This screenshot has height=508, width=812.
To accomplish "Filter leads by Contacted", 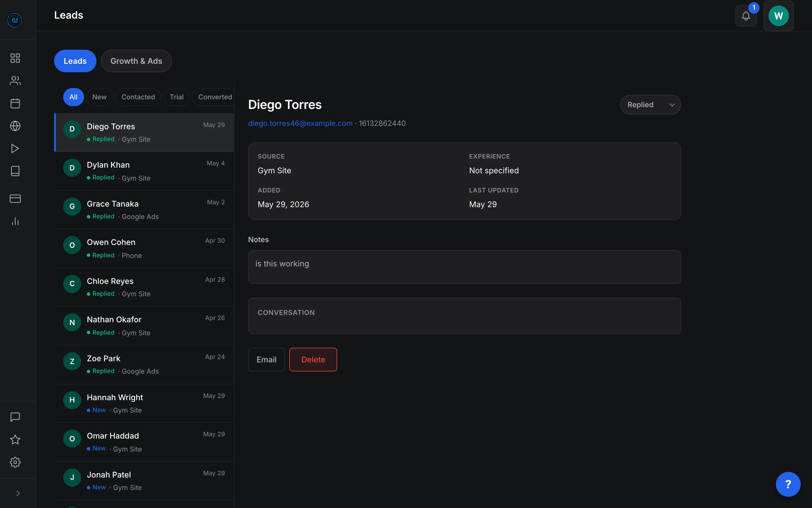I will tap(138, 97).
